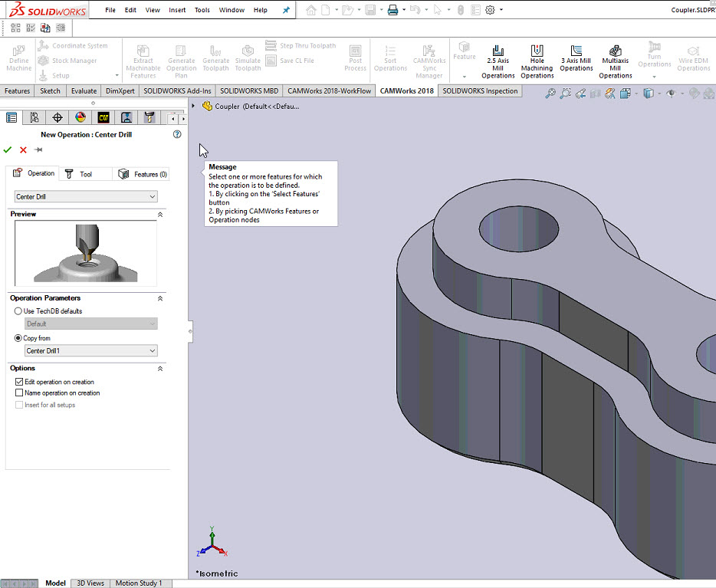Open CAMWorks Sync Manager
716x588 pixels.
[429, 61]
